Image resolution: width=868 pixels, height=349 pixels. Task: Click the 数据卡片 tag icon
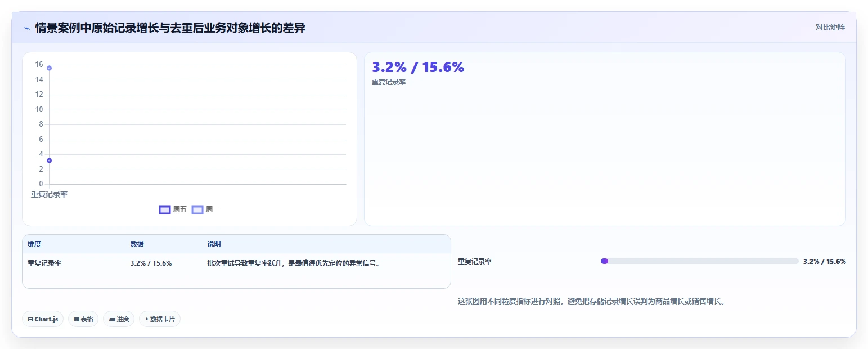[x=147, y=319]
